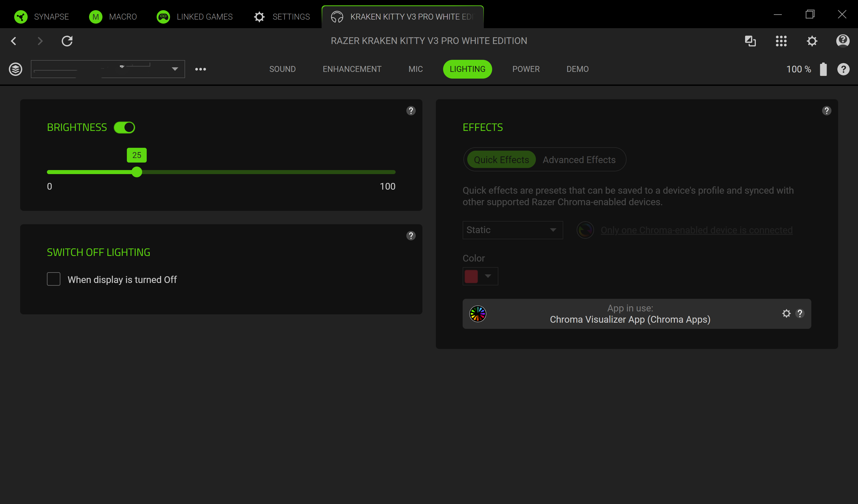Viewport: 858px width, 504px height.
Task: Go back with the left arrow
Action: [14, 41]
